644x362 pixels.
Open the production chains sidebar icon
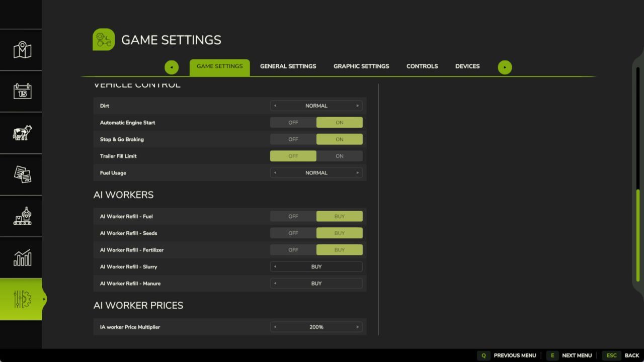21,216
